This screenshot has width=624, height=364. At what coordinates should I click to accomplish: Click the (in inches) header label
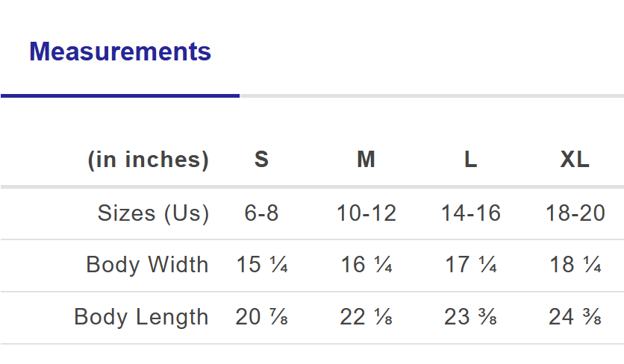point(149,160)
